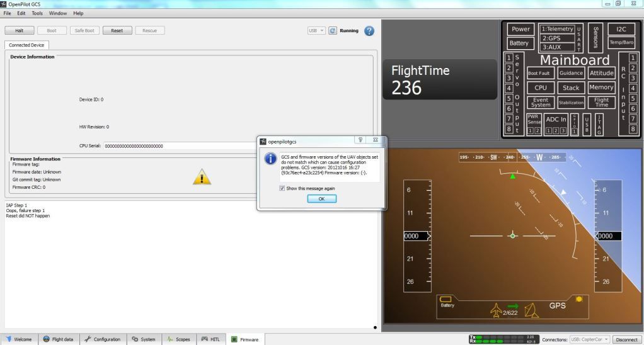The width and height of the screenshot is (644, 345).
Task: Click the blue info icon in dialog
Action: (270, 159)
